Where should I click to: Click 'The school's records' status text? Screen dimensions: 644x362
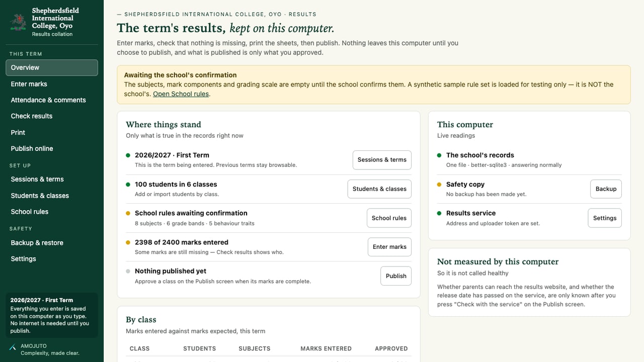pyautogui.click(x=480, y=155)
